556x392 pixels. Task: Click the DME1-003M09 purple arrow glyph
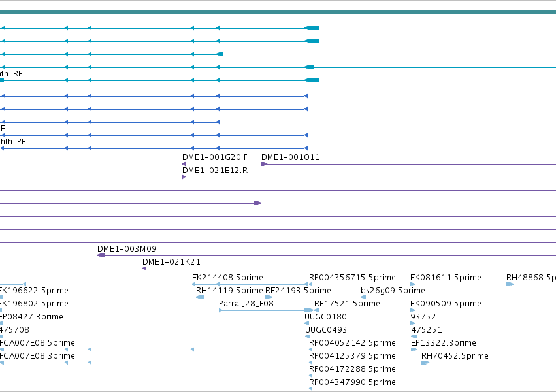click(x=101, y=255)
